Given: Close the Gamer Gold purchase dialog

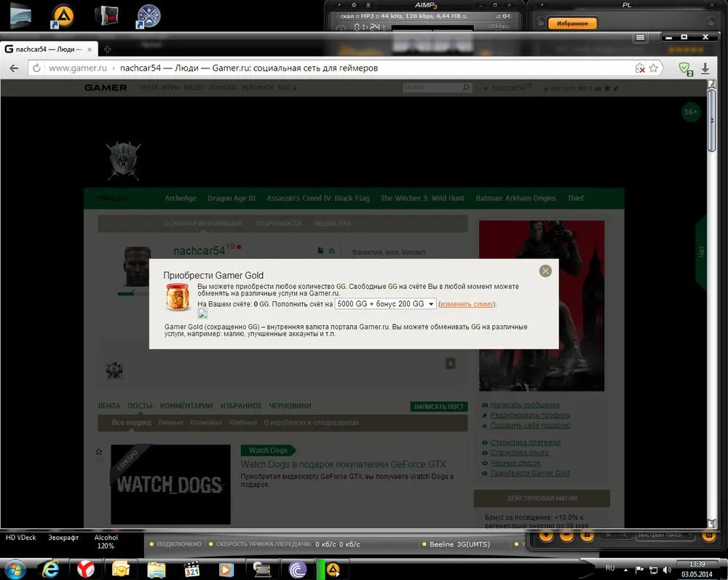Looking at the screenshot, I should [x=545, y=271].
